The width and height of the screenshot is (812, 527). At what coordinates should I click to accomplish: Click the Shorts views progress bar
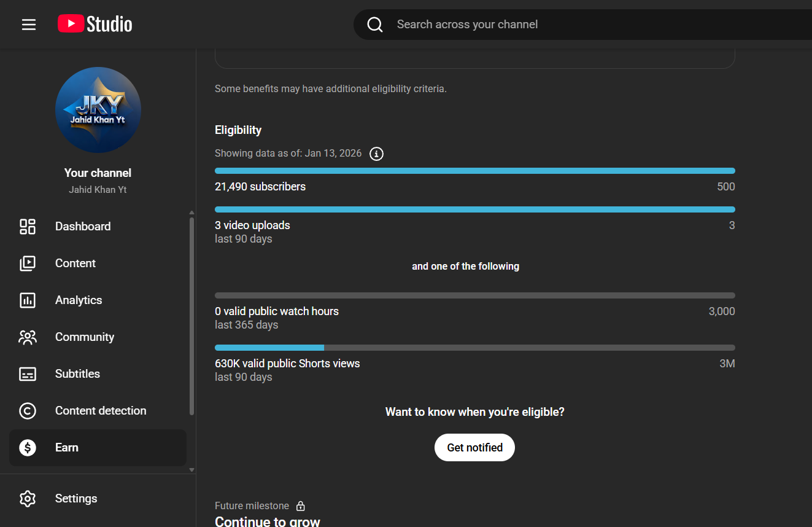coord(474,348)
